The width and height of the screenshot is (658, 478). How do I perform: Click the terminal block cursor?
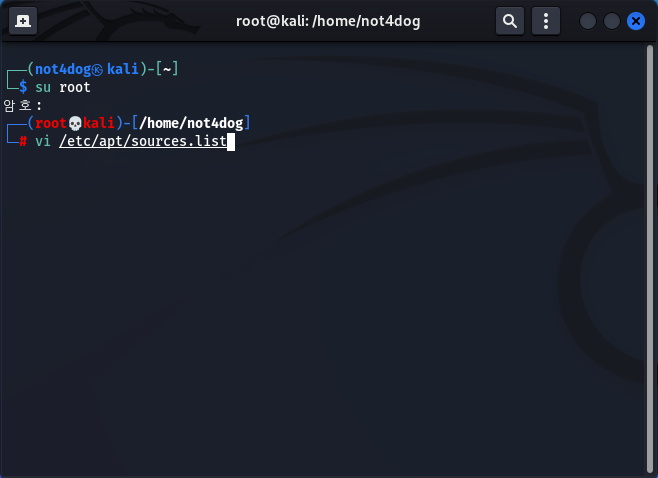coord(231,141)
